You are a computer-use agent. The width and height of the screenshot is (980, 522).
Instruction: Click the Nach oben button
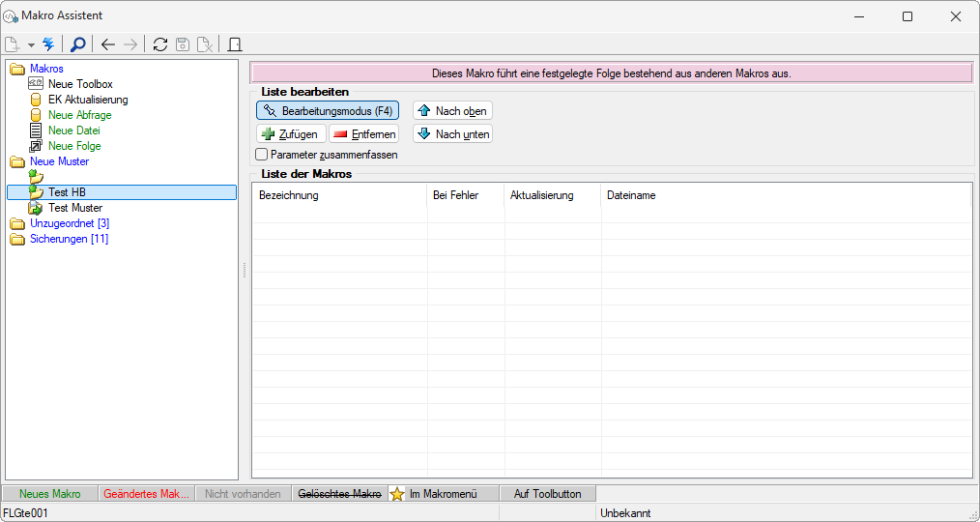pos(452,111)
